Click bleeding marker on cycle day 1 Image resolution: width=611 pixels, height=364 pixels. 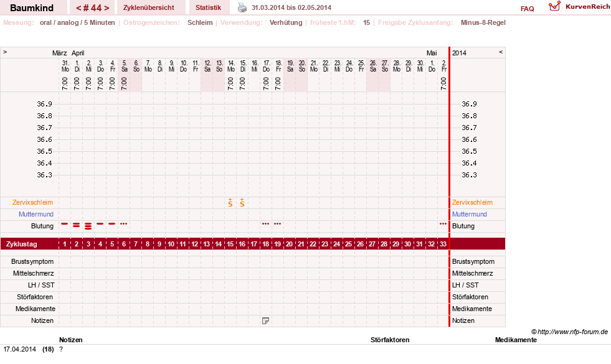coord(65,224)
